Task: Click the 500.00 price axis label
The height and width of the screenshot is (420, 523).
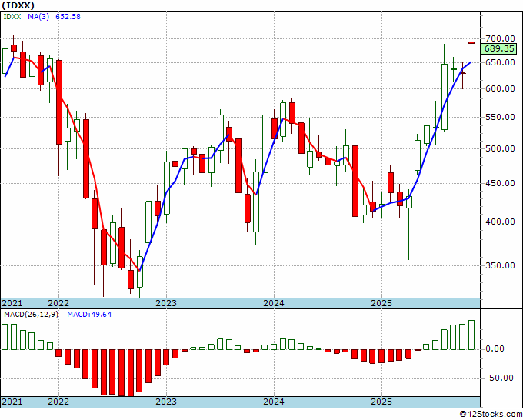Action: pyautogui.click(x=501, y=148)
